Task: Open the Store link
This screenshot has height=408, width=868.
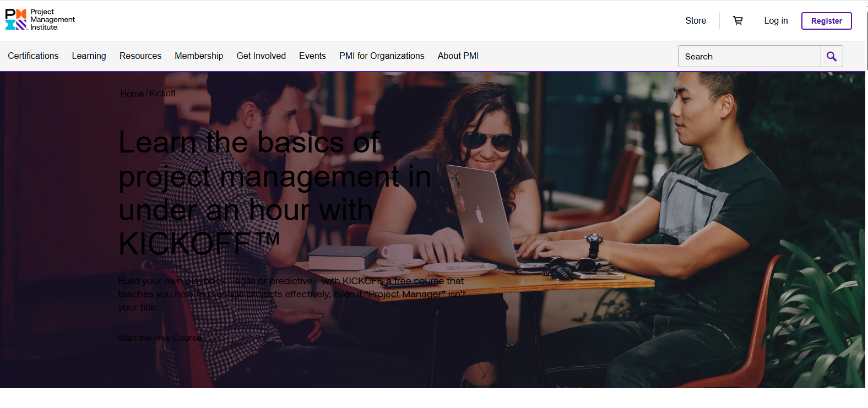Action: tap(695, 21)
